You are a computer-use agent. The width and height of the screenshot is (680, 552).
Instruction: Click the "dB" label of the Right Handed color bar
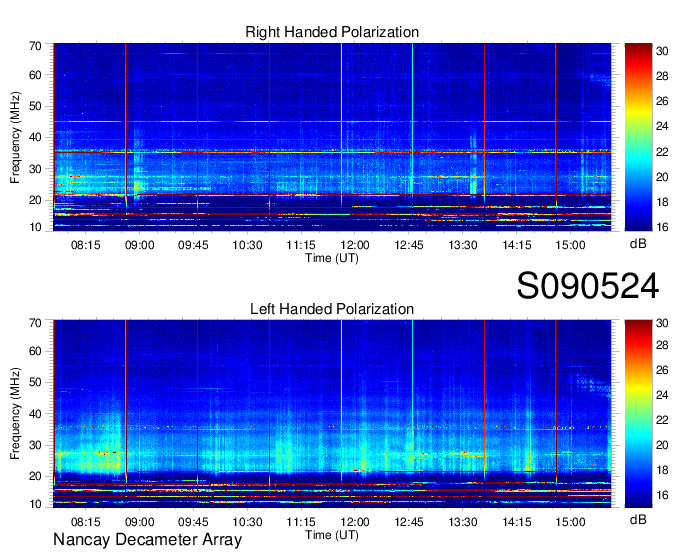638,244
